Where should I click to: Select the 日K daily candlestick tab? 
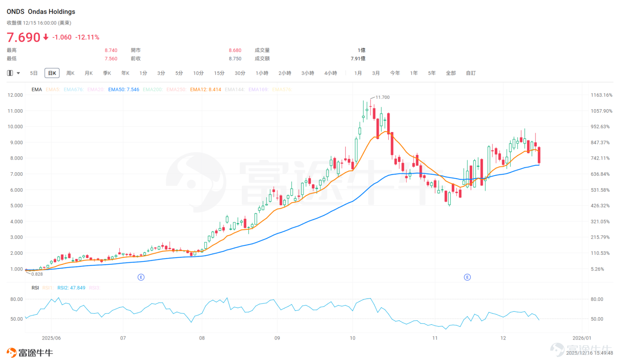52,73
